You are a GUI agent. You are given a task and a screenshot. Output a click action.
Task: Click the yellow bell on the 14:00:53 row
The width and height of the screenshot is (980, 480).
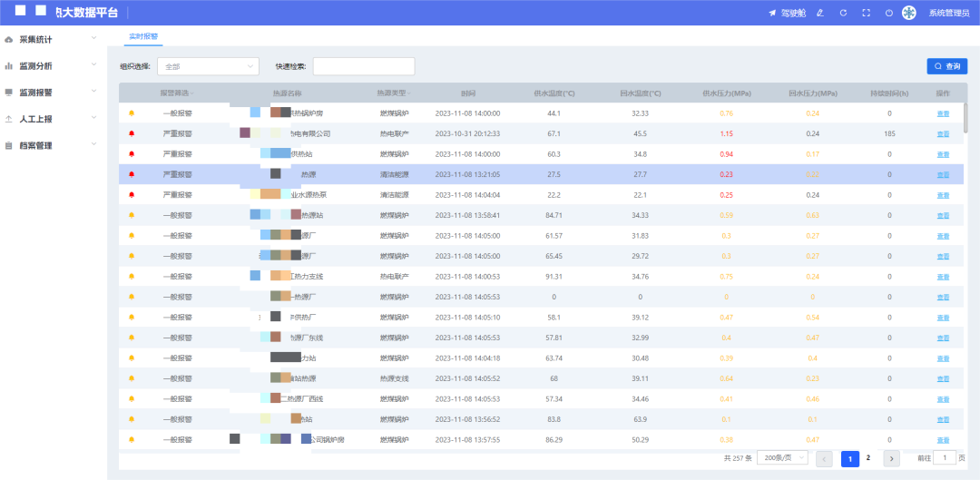[x=132, y=276]
